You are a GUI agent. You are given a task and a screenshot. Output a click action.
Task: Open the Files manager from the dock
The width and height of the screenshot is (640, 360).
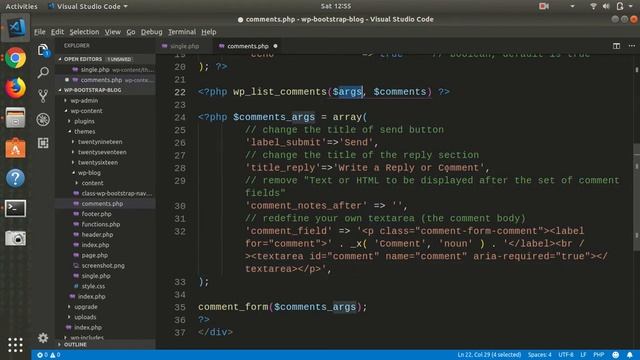[16, 118]
